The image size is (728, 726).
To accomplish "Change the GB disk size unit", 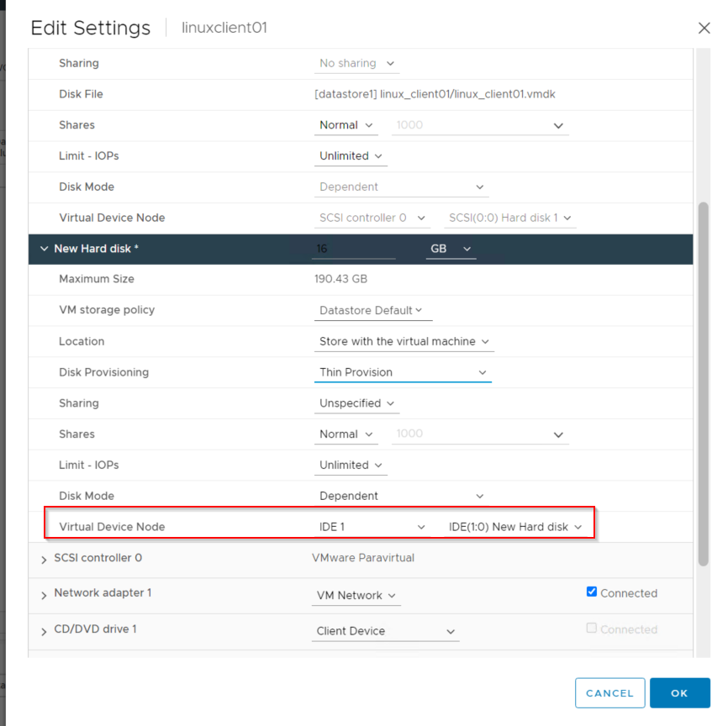I will tap(451, 250).
